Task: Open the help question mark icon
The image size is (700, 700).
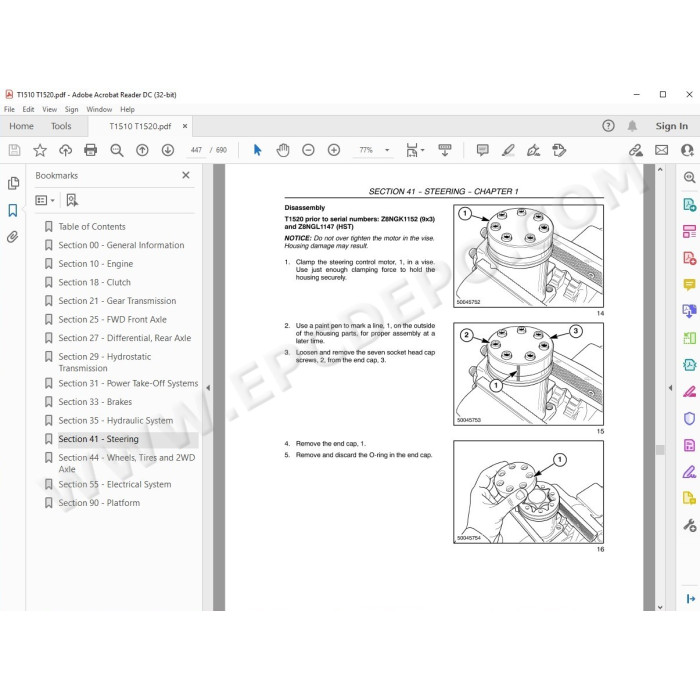Action: click(608, 126)
